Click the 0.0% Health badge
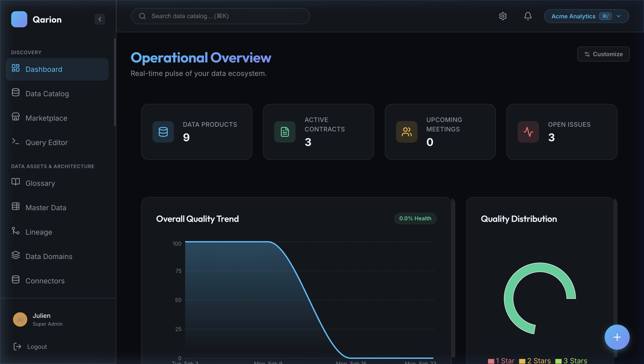644x364 pixels. click(x=415, y=218)
